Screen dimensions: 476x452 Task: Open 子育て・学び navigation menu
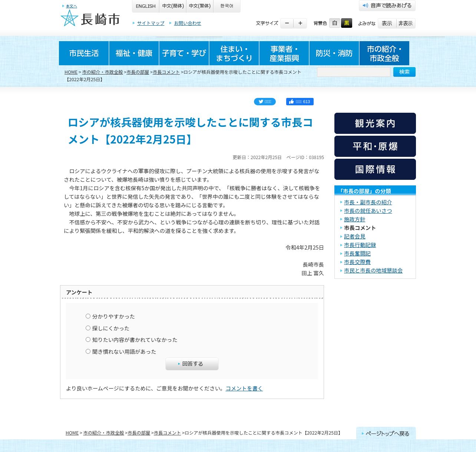pos(184,53)
